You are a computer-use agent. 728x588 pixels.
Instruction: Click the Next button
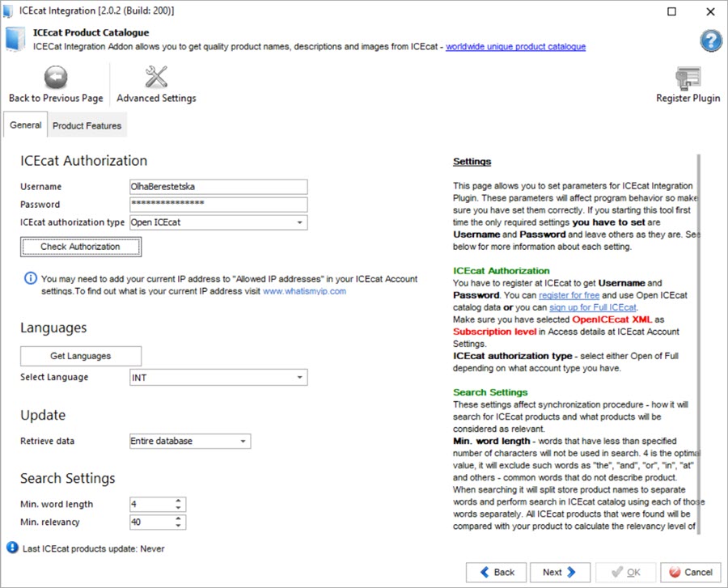[560, 572]
